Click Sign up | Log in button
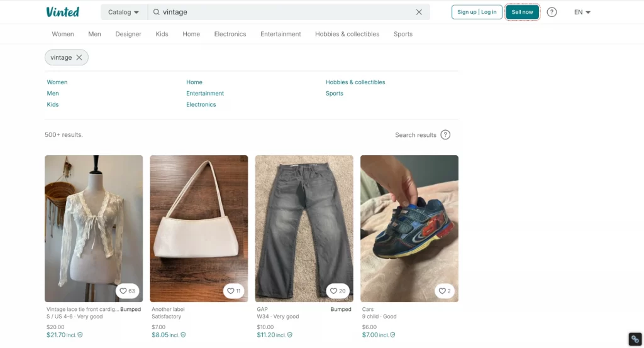Screen dimensions: 644x348 pos(477,12)
